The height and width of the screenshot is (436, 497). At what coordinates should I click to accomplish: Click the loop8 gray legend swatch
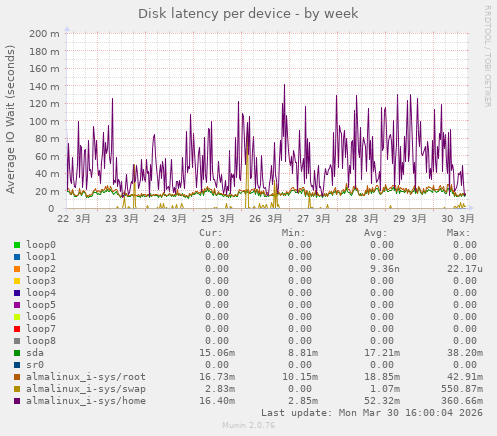coord(17,341)
